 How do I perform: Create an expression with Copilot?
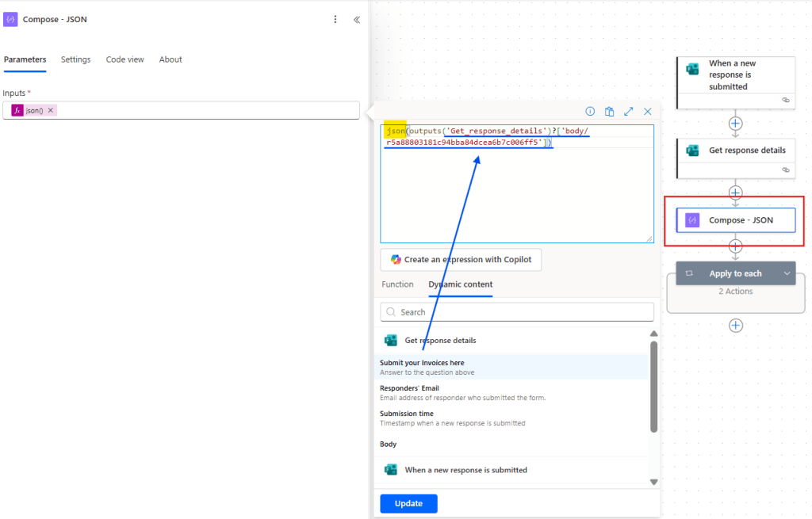461,259
